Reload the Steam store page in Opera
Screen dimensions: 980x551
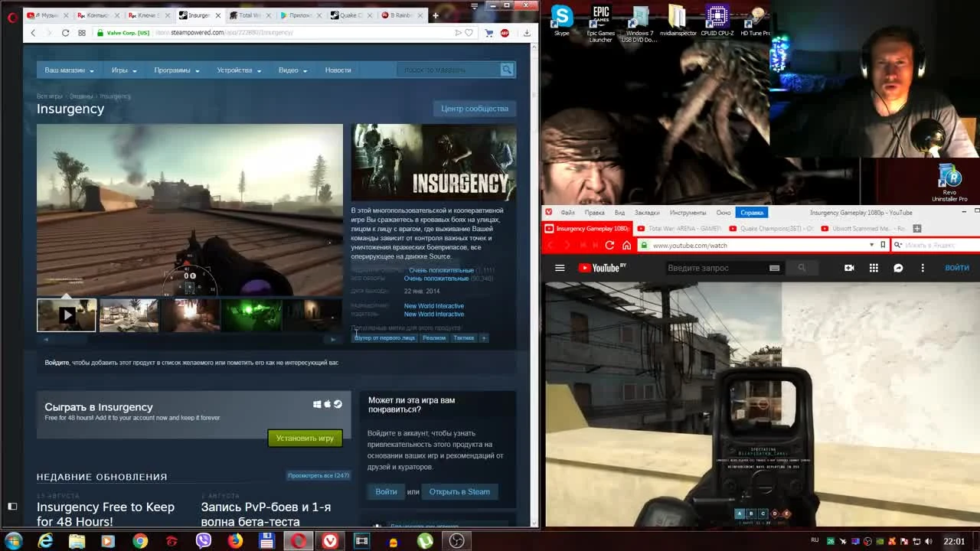pyautogui.click(x=65, y=33)
